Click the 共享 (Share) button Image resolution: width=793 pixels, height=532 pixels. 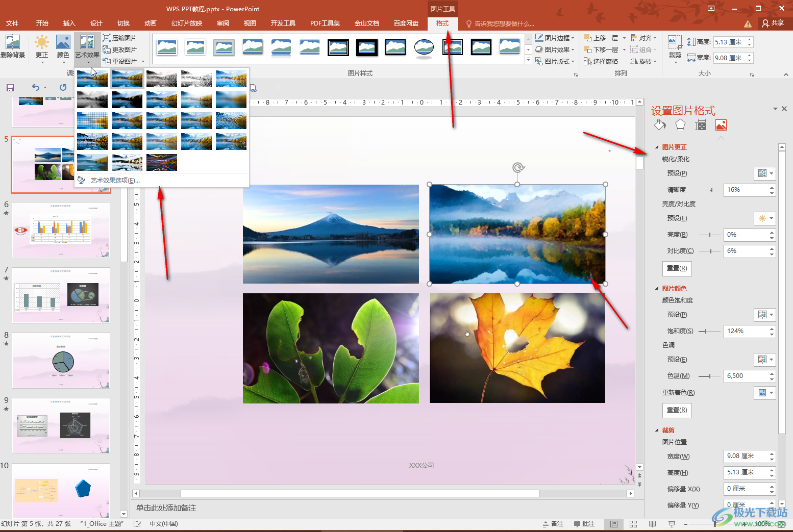click(773, 23)
